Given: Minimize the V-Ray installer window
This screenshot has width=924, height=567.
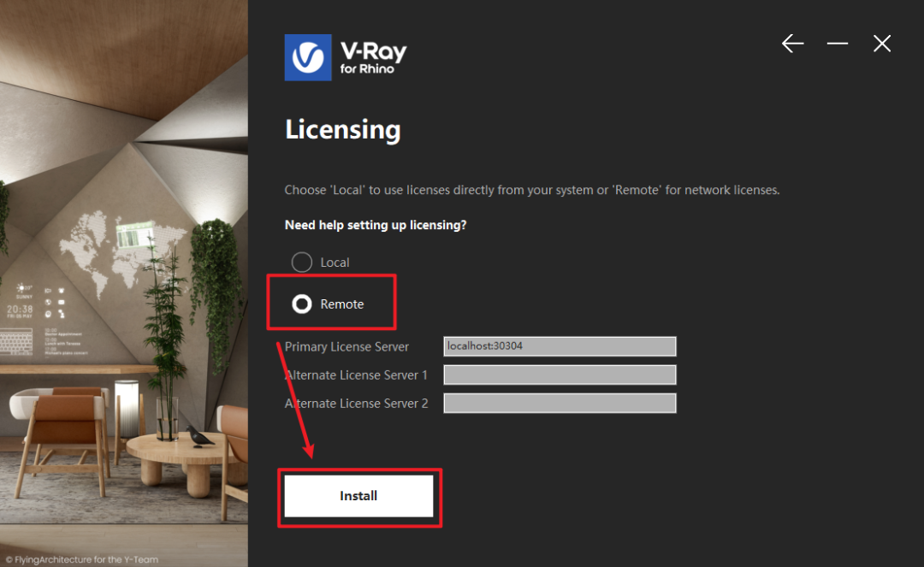Looking at the screenshot, I should pyautogui.click(x=837, y=43).
